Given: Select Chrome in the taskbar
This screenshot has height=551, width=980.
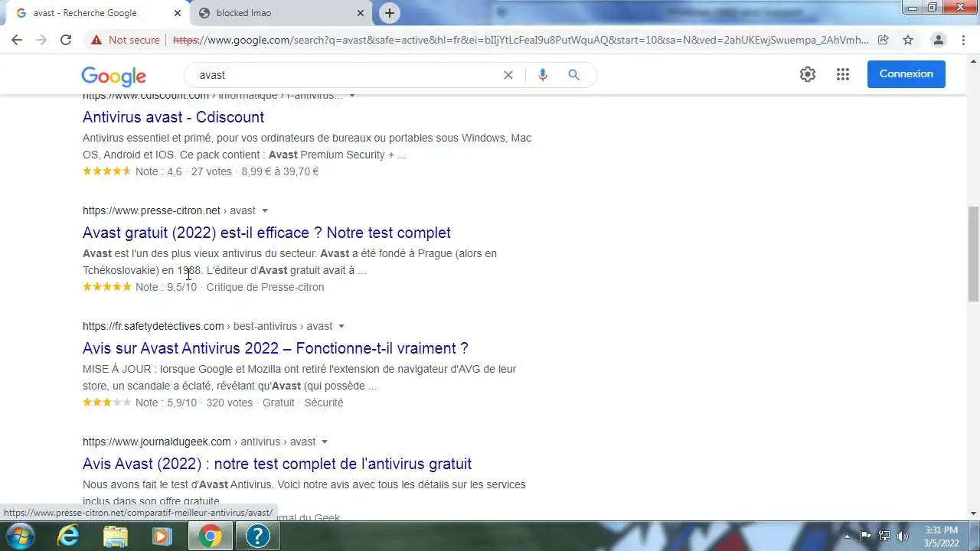Looking at the screenshot, I should pyautogui.click(x=210, y=536).
